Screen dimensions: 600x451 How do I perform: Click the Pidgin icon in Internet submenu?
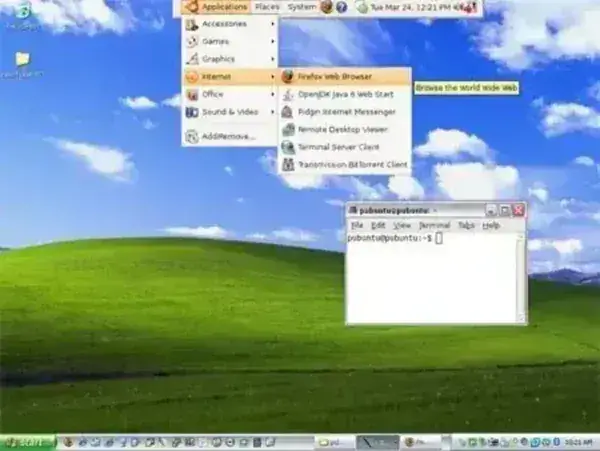point(288,112)
